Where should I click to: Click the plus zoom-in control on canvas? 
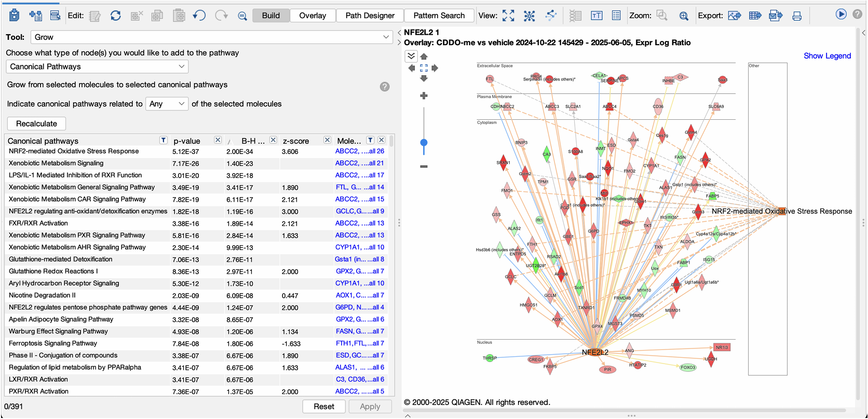(x=424, y=96)
